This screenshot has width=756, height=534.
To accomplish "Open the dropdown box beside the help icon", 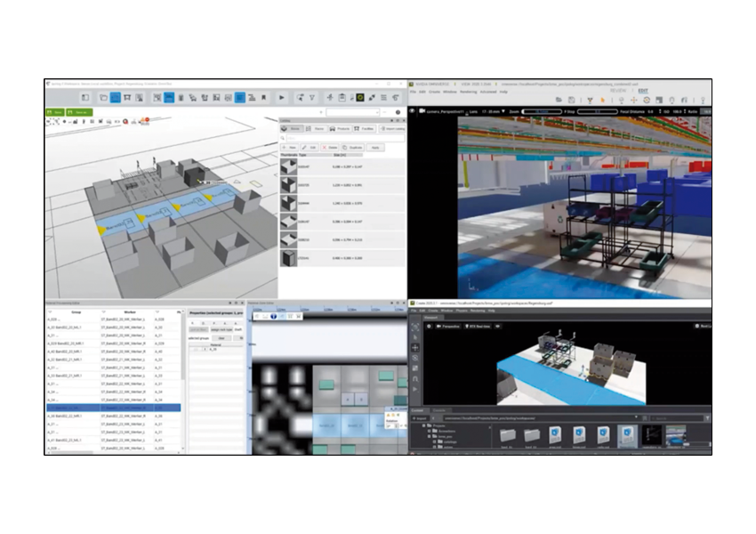I will coord(353,112).
